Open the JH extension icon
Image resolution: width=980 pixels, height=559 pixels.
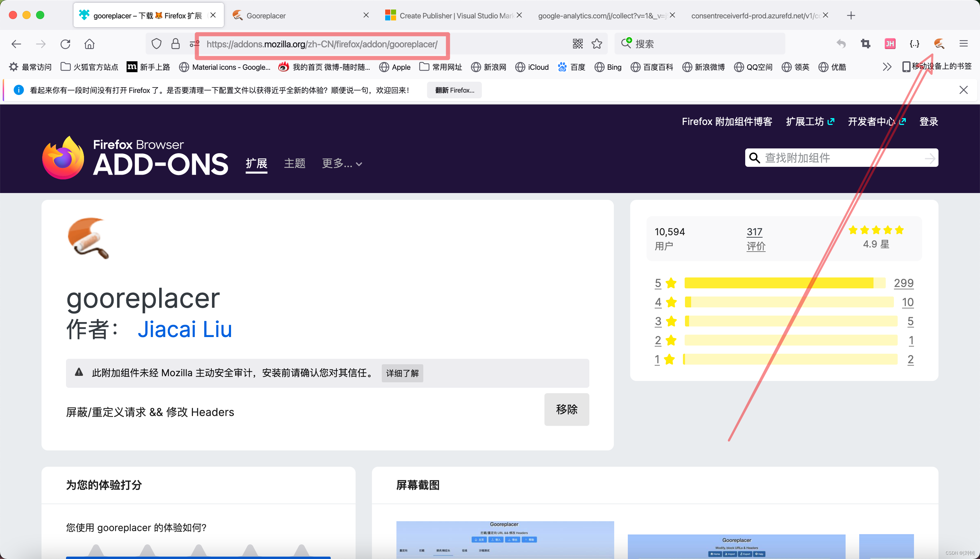[x=890, y=44]
